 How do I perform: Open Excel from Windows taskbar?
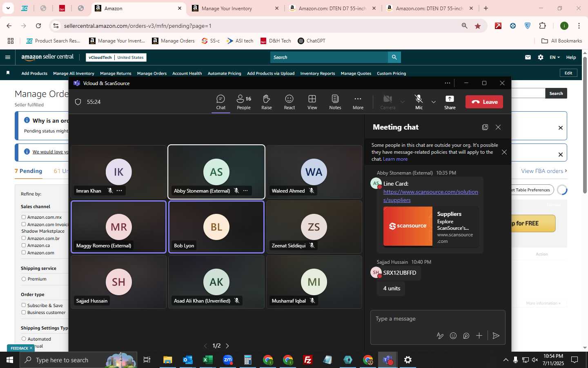coord(207,360)
